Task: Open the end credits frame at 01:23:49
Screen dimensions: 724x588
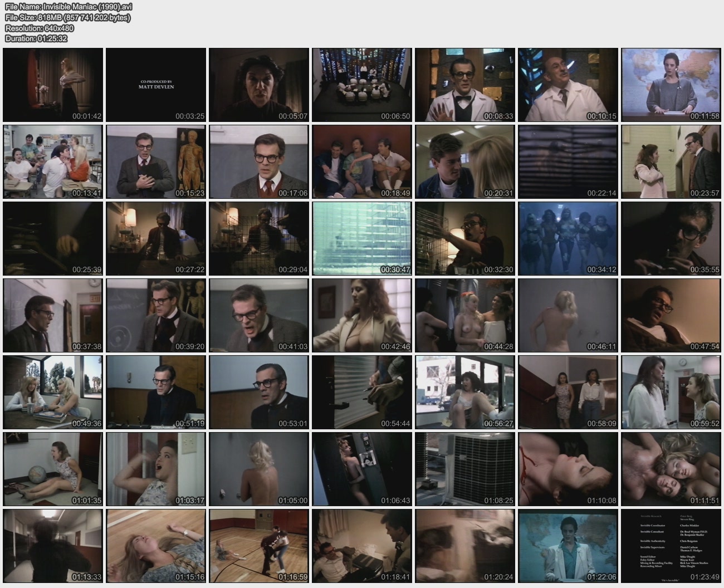Action: tap(671, 546)
